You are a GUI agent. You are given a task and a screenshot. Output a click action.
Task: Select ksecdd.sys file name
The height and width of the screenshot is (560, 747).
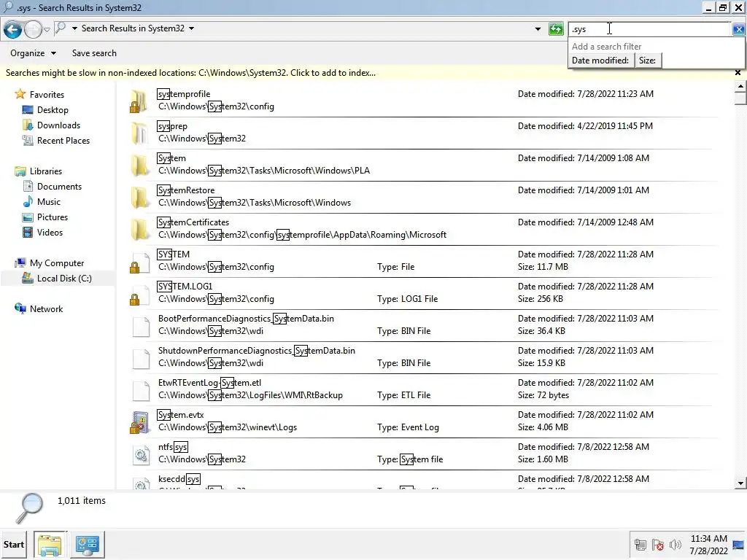pos(179,479)
